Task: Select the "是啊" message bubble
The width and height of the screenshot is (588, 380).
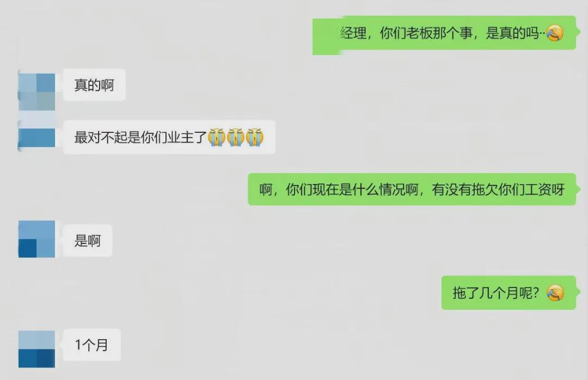Action: point(87,241)
